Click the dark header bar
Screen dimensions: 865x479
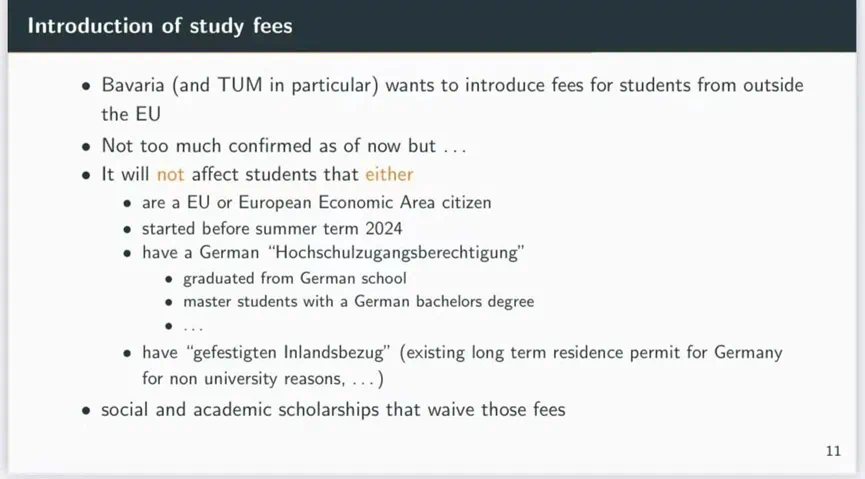coord(432,26)
